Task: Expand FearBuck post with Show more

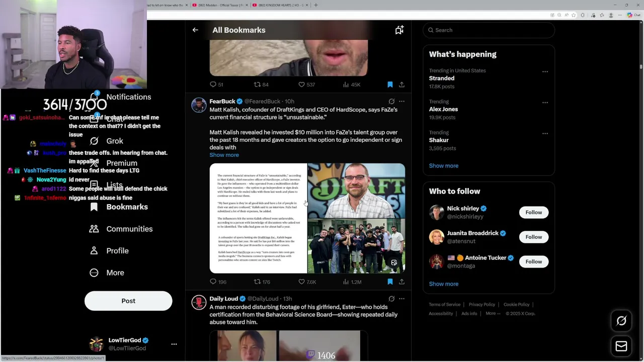Action: click(224, 155)
